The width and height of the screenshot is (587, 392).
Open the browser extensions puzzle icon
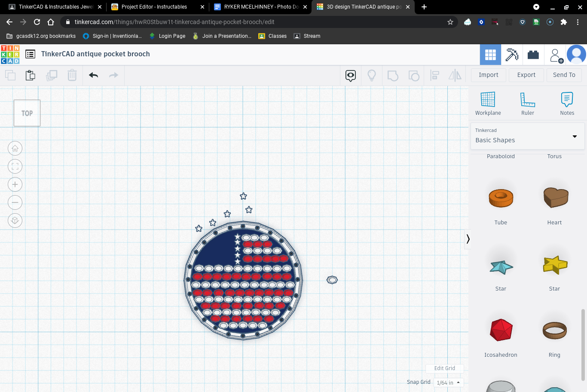(x=564, y=22)
